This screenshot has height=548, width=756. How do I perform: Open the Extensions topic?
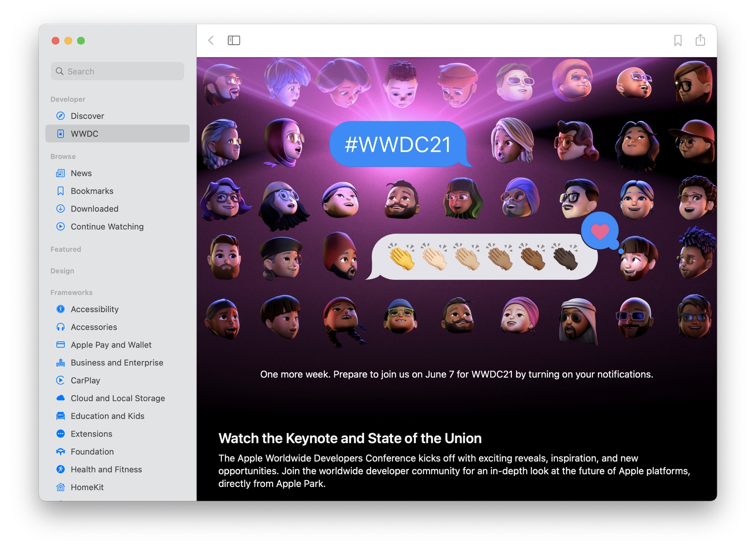[117, 434]
